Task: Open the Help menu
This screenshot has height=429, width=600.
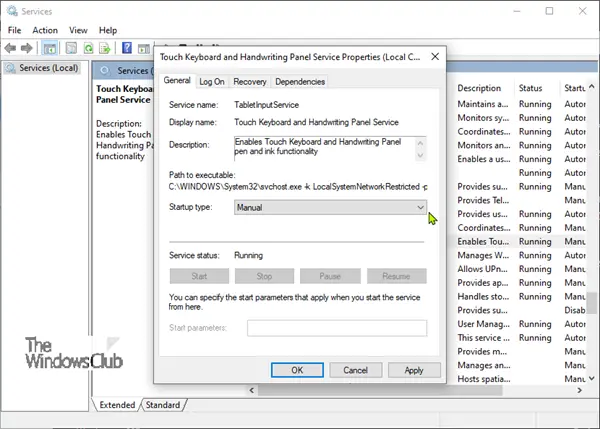Action: 108,30
